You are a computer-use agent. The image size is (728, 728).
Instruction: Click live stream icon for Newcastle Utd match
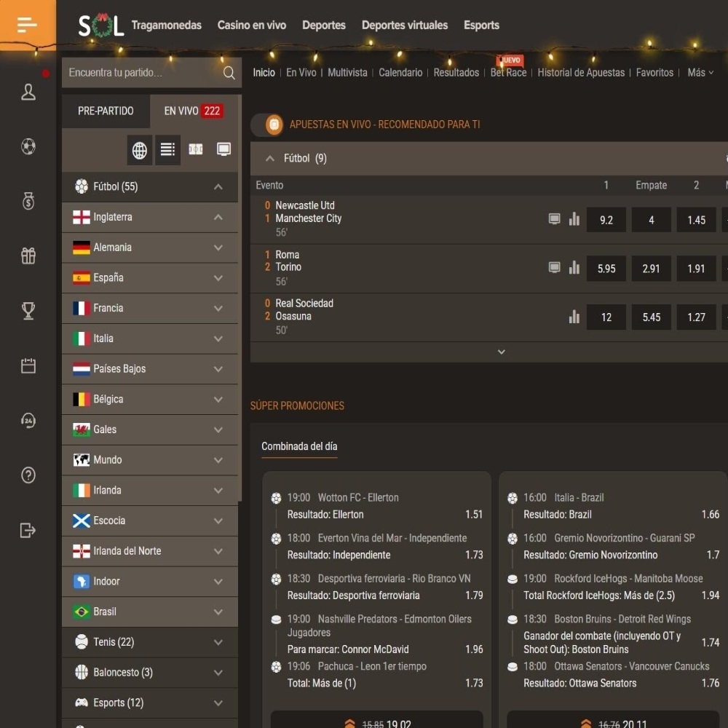click(555, 218)
